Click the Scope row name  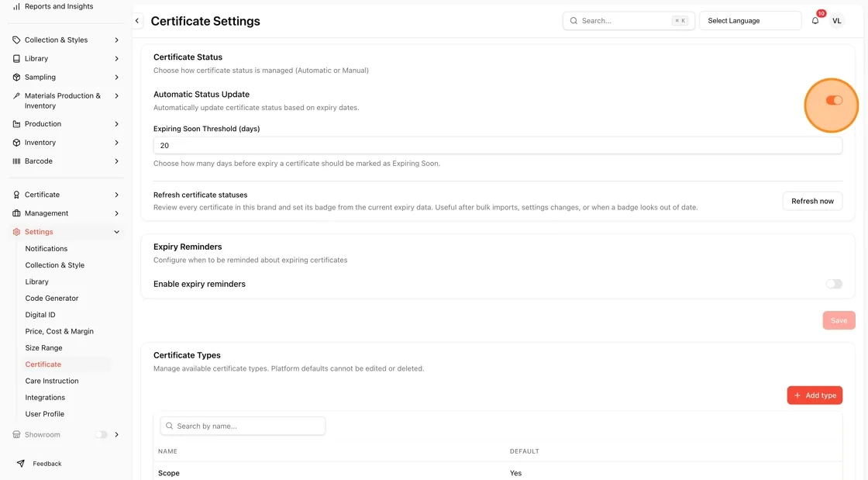click(169, 473)
